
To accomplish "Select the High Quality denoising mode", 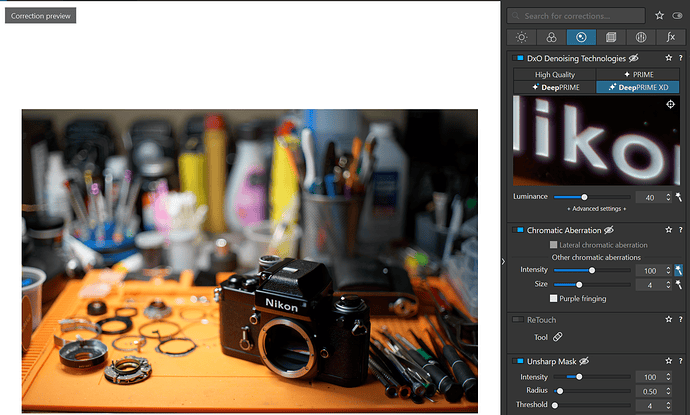I will tap(555, 75).
